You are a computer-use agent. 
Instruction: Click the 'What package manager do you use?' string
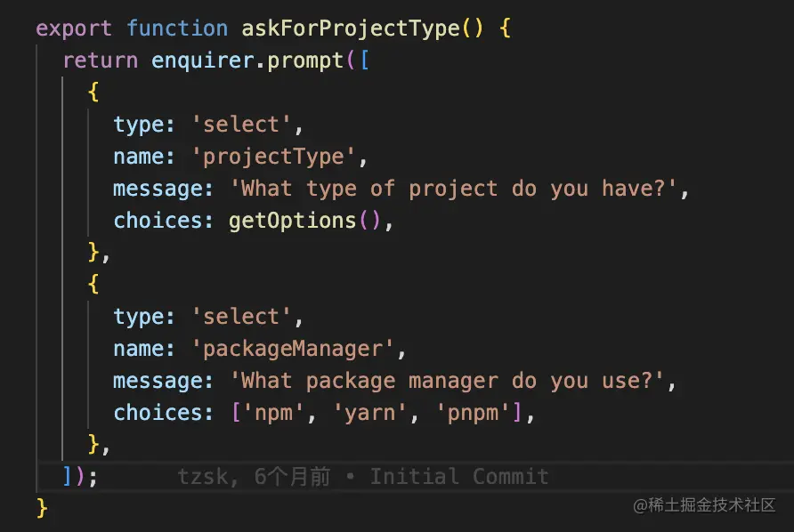447,381
